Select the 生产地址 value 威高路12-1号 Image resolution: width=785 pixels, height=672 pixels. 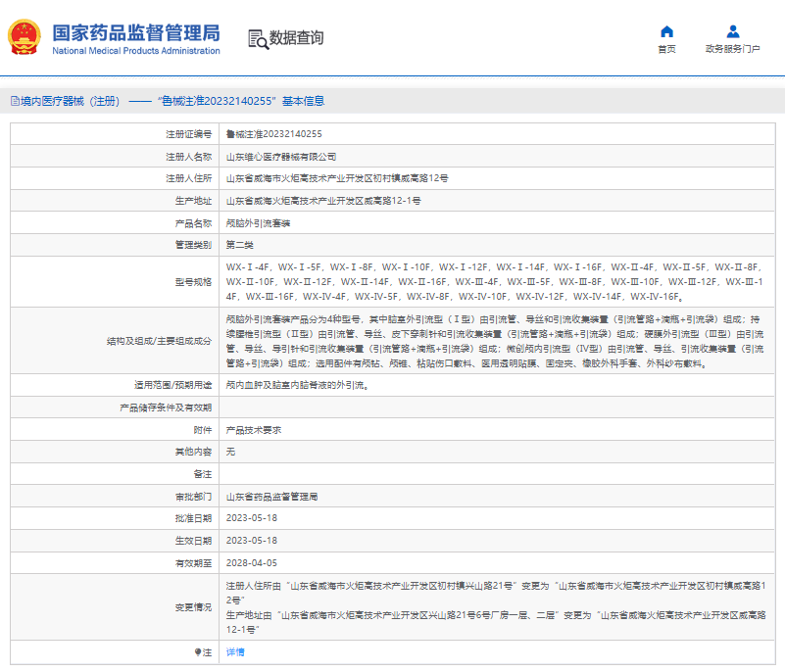click(323, 201)
